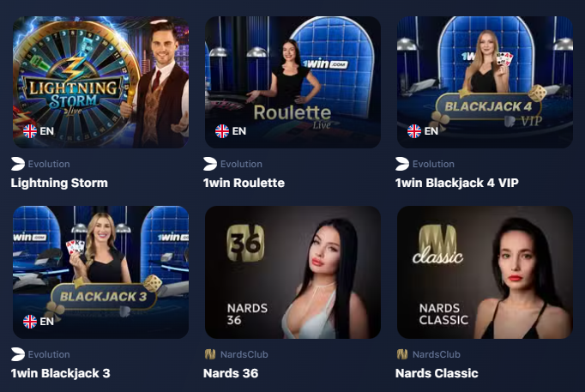Viewport: 585px width, 392px height.
Task: Click UK flag icon on Lightning Storm card
Action: 30,131
